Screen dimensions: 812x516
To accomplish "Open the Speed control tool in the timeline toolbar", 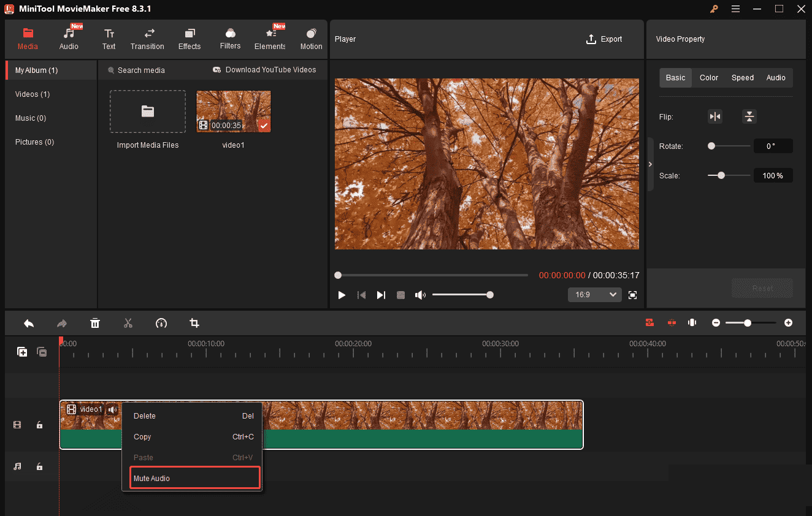I will coord(161,323).
